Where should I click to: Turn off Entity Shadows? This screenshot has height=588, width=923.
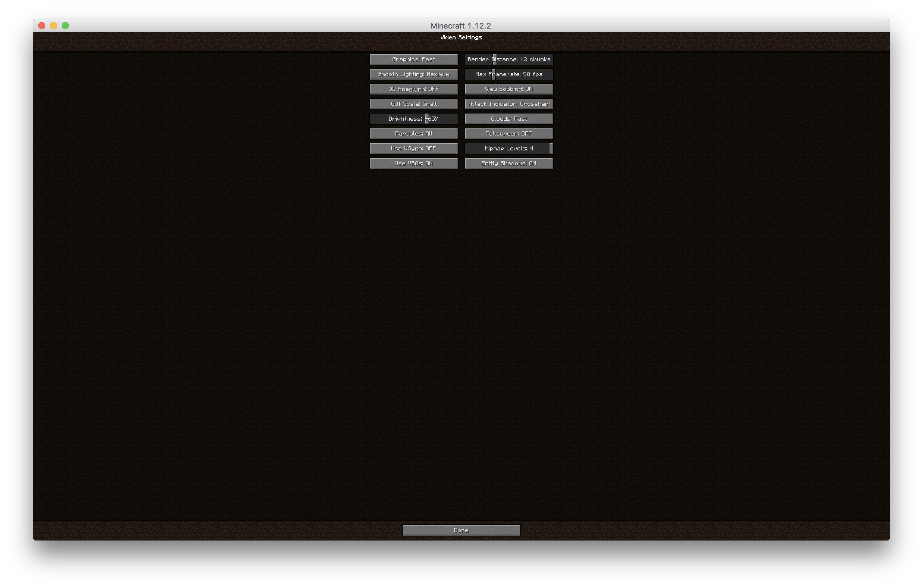509,163
